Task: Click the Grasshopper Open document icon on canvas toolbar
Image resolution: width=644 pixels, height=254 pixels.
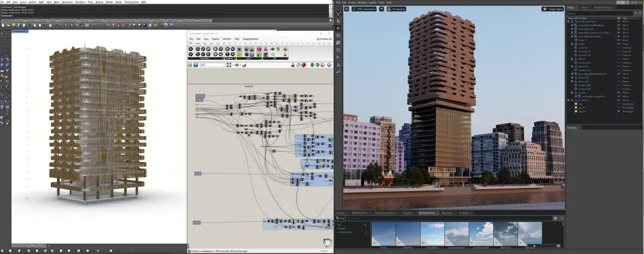Action: (x=190, y=65)
